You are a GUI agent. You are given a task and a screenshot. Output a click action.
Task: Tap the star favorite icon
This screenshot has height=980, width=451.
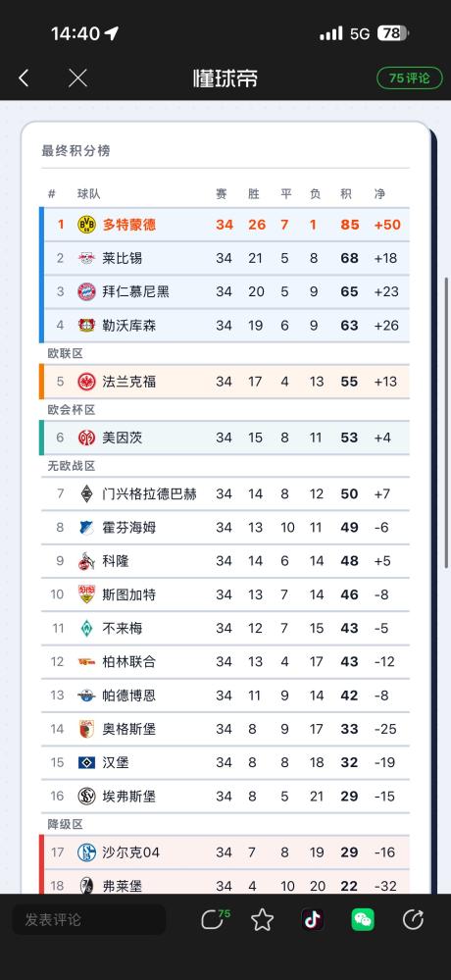click(263, 919)
